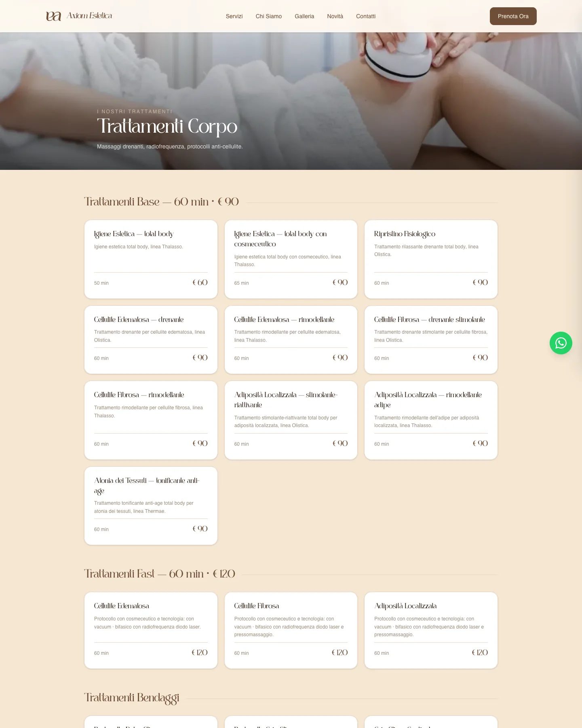582x728 pixels.
Task: Click the 50 min duration label
Action: (x=101, y=283)
